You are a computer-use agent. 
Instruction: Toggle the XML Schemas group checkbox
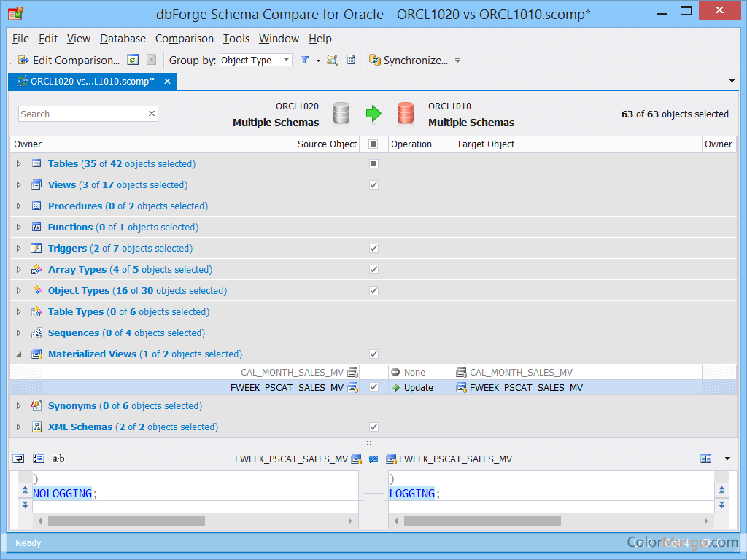(x=373, y=427)
